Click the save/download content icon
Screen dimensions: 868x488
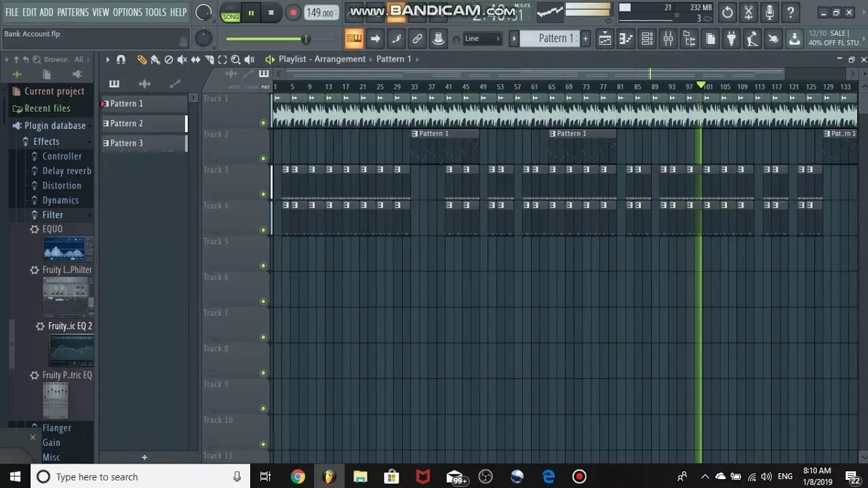794,39
